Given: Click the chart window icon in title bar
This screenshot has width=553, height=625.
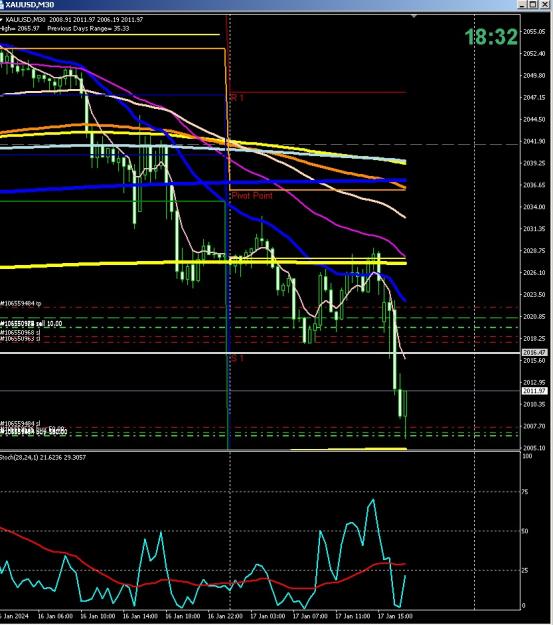Looking at the screenshot, I should pyautogui.click(x=2, y=4).
